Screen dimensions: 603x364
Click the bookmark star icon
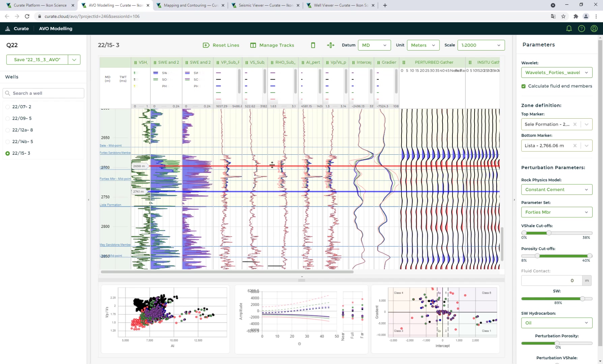(x=563, y=16)
